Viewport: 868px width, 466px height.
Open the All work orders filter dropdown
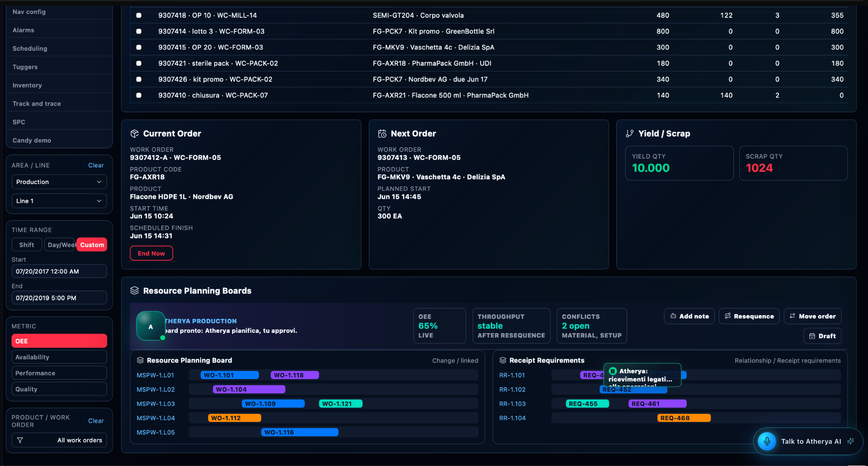[59, 440]
